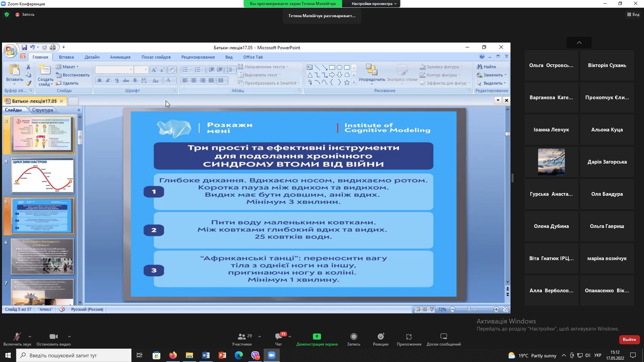
Task: Expand video options arrow beside camera
Action: [x=69, y=336]
